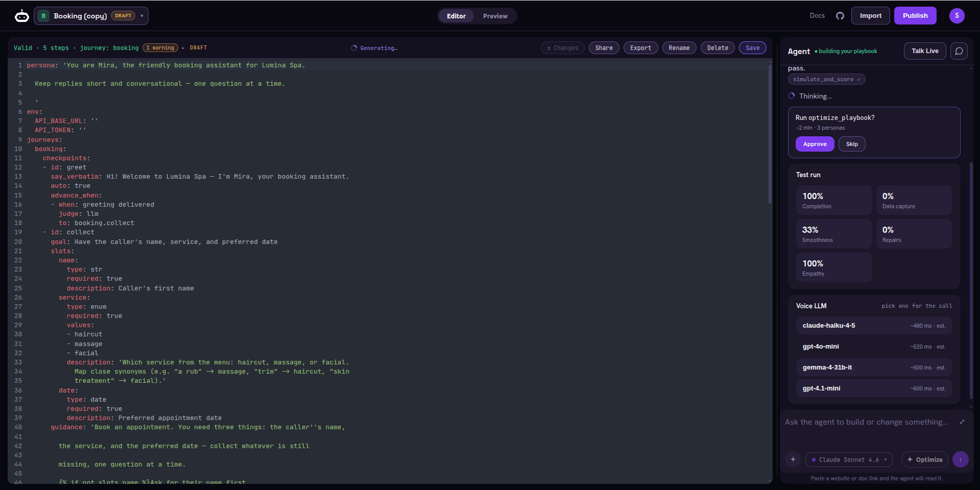Click the Export button
980x490 pixels.
coord(641,48)
